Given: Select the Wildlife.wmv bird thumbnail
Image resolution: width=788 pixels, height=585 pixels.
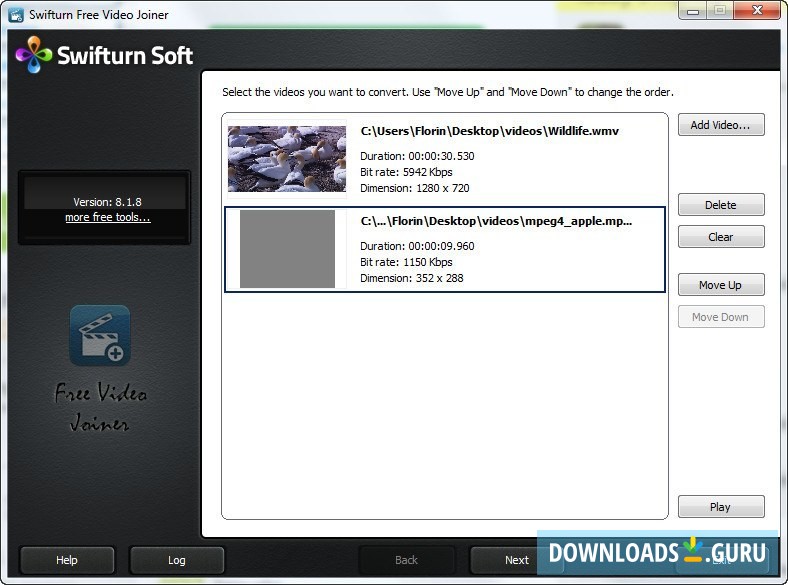Looking at the screenshot, I should tap(287, 159).
